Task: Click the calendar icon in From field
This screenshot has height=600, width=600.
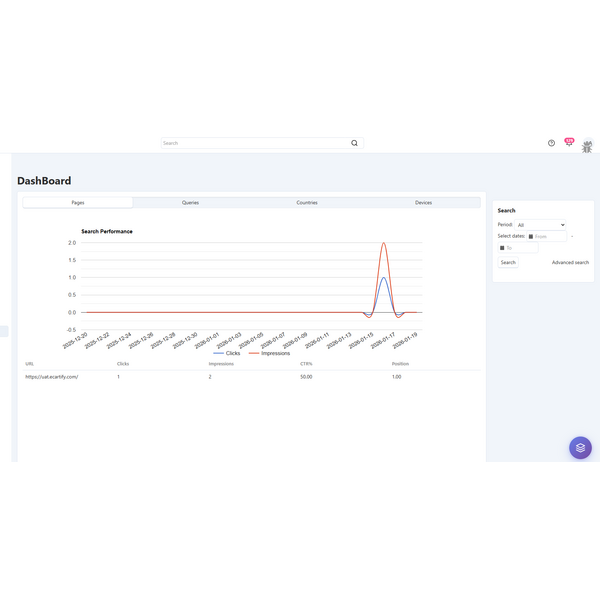Action: 531,237
